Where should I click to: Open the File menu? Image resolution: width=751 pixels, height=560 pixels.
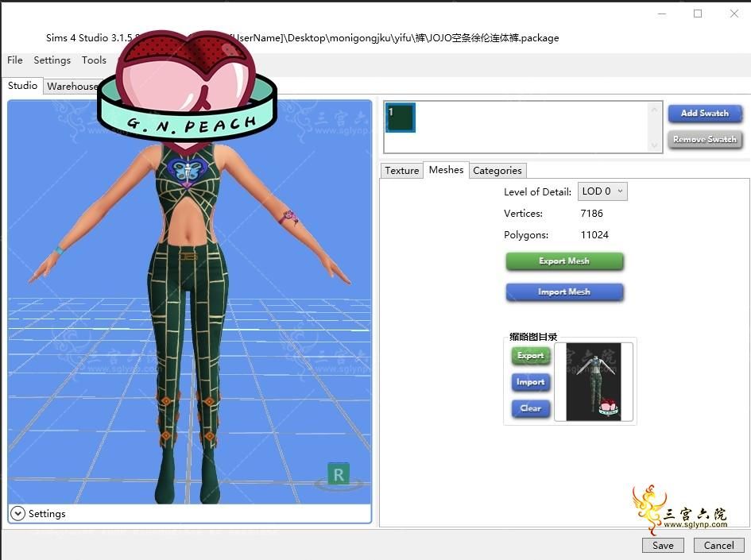(x=15, y=60)
